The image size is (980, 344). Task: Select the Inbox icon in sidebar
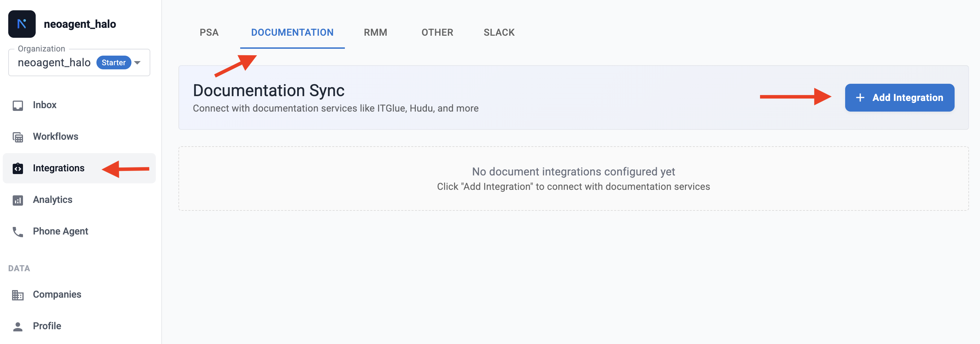(18, 105)
